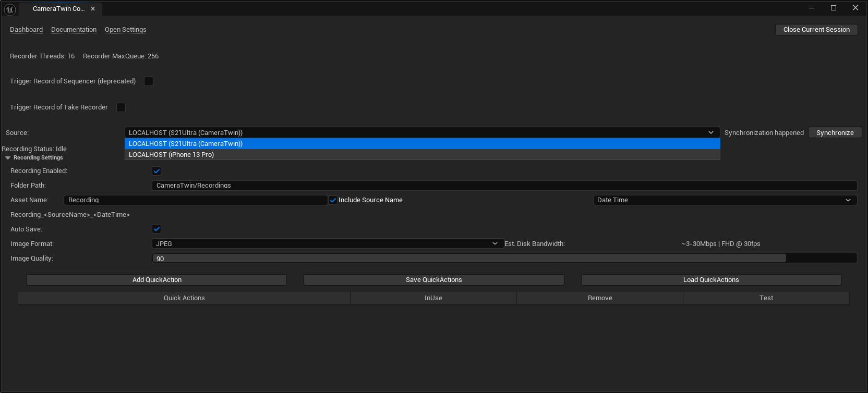The height and width of the screenshot is (393, 868).
Task: Click the Unreal Engine logo icon
Action: tap(10, 9)
